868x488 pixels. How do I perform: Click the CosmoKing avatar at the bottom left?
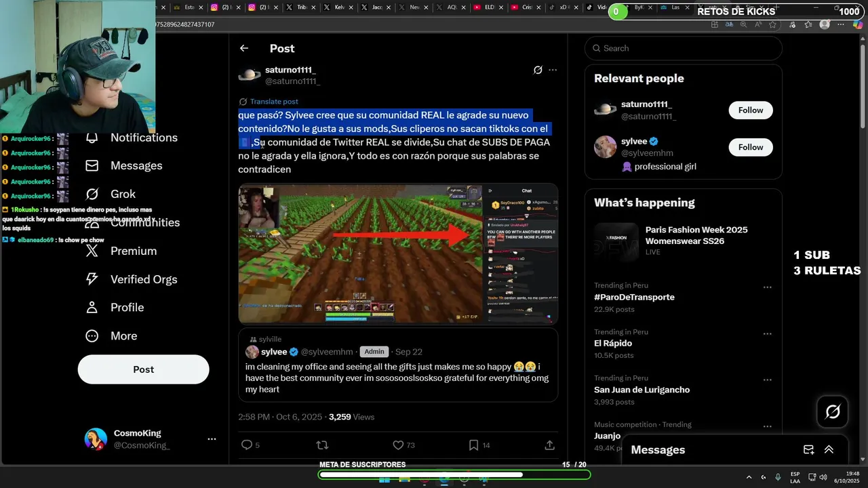tap(96, 439)
